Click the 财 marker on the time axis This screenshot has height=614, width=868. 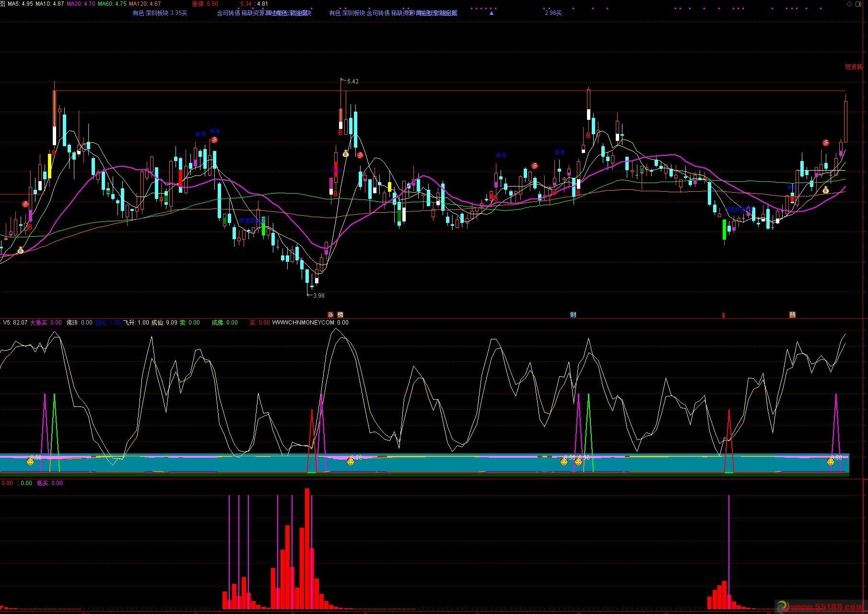click(574, 315)
